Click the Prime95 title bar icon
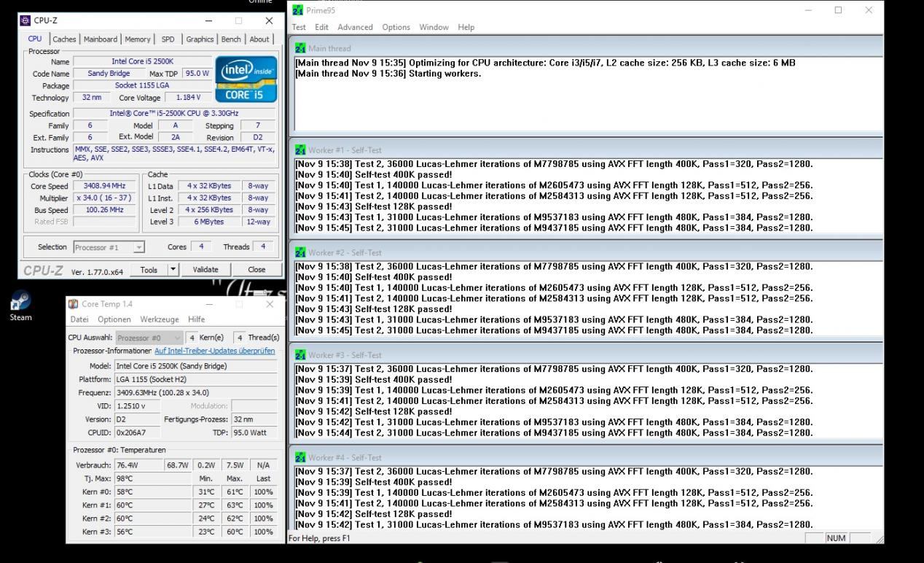 point(297,10)
